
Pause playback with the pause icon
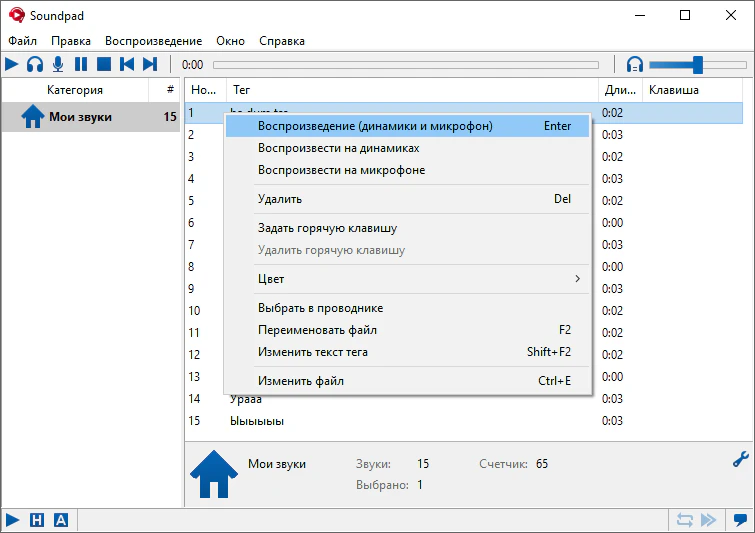[x=81, y=64]
